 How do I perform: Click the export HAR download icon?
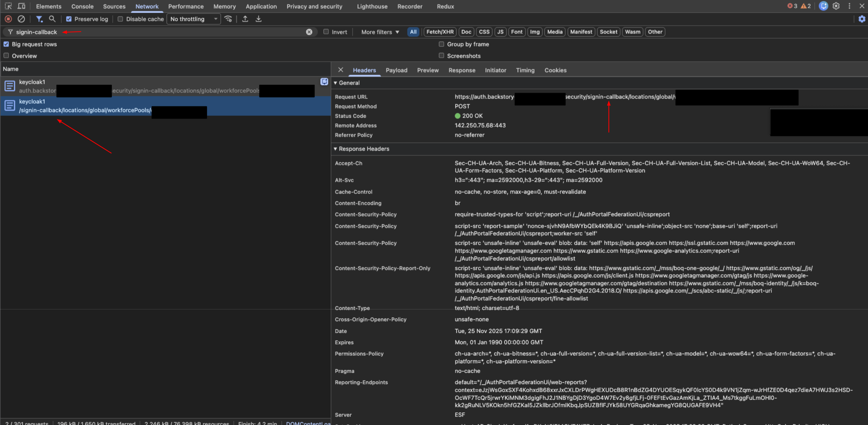click(258, 19)
